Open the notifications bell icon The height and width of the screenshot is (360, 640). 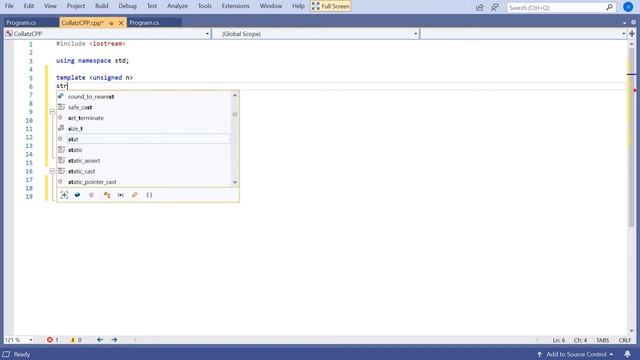click(x=627, y=354)
